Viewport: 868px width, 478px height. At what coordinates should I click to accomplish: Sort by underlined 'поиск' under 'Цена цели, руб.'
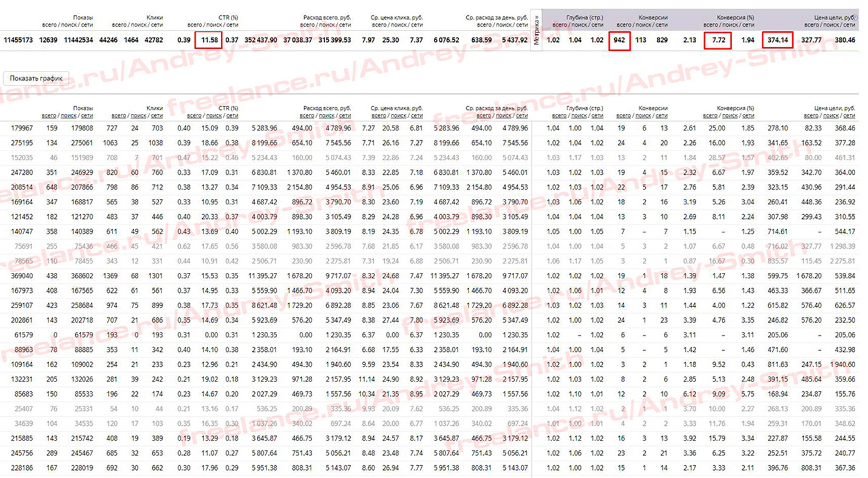830,115
